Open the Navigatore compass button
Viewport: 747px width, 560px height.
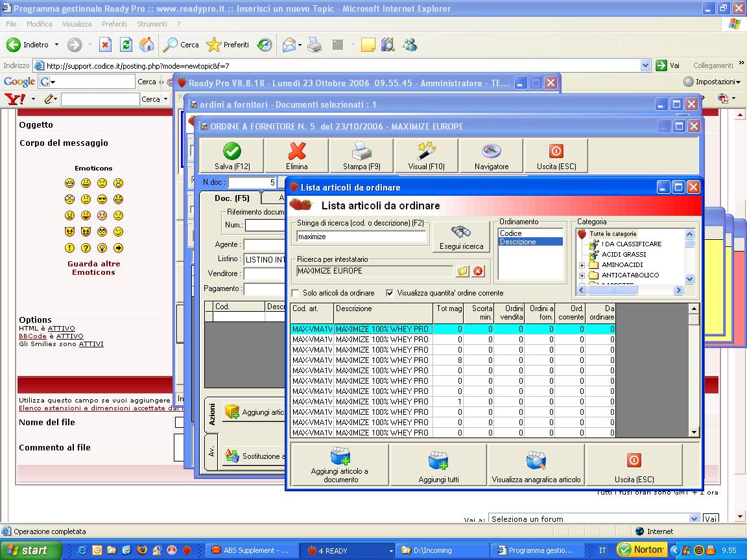[492, 156]
